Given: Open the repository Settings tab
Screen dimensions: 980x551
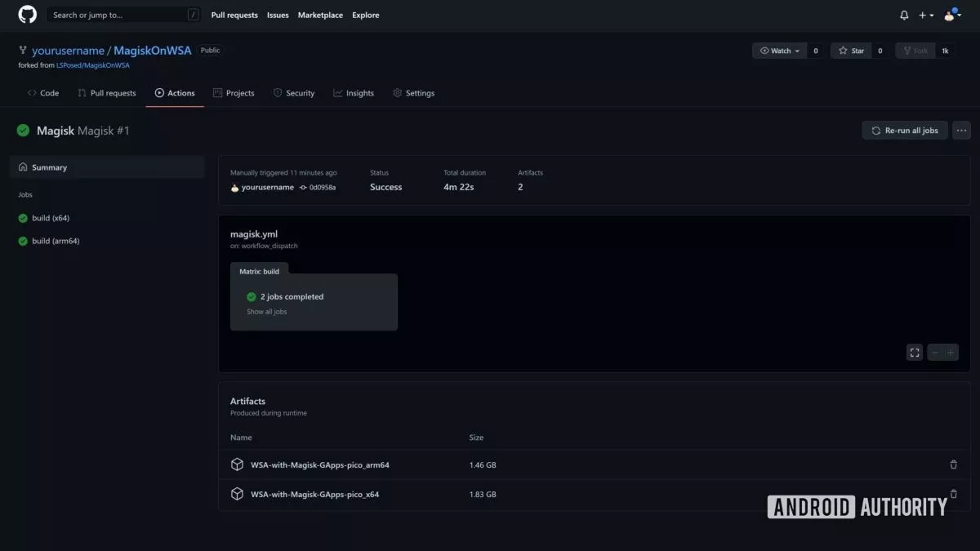Looking at the screenshot, I should pyautogui.click(x=414, y=93).
